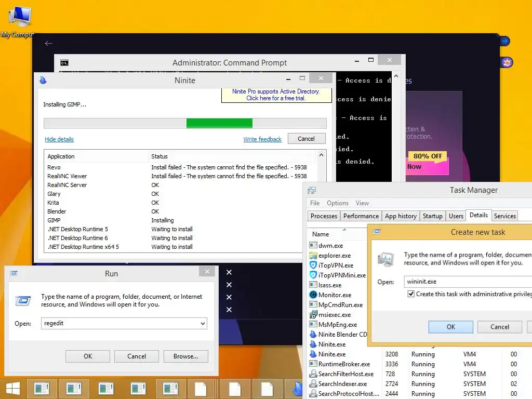Image resolution: width=532 pixels, height=399 pixels.
Task: Select the explorer.exe folder icon
Action: [313, 256]
